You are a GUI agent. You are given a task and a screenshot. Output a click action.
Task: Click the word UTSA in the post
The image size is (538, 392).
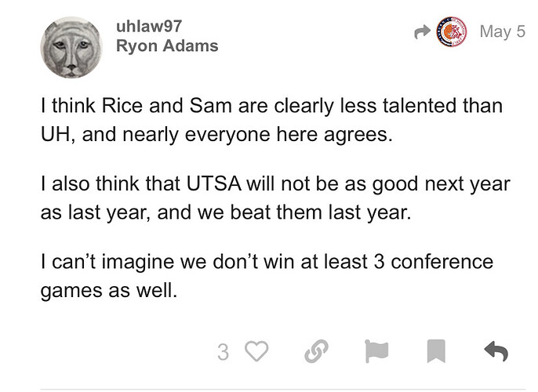pyautogui.click(x=214, y=183)
